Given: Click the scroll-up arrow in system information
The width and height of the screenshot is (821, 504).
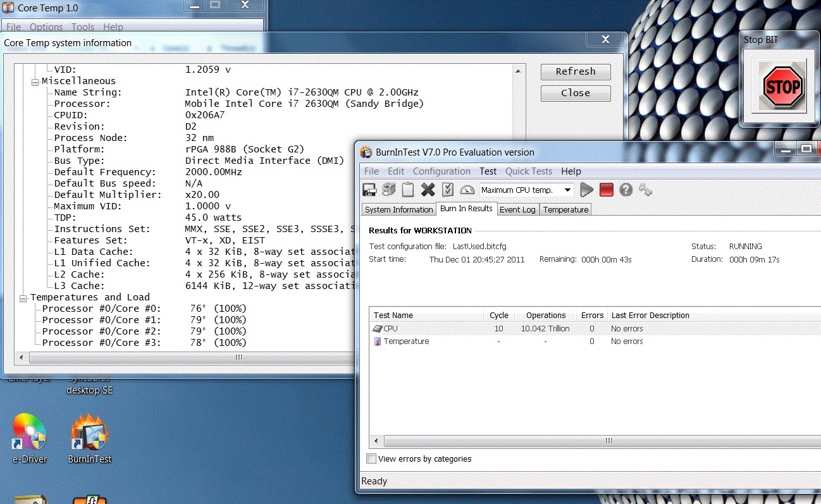Looking at the screenshot, I should point(519,71).
